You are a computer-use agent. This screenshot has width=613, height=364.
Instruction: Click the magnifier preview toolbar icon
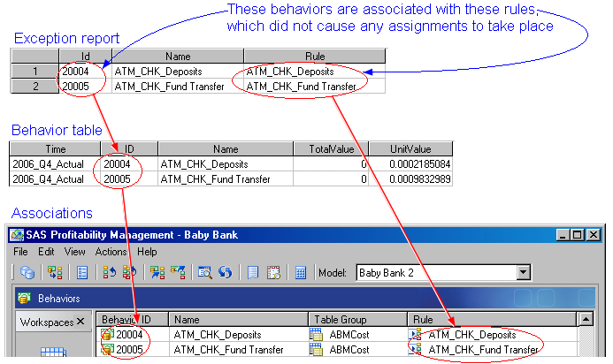204,273
